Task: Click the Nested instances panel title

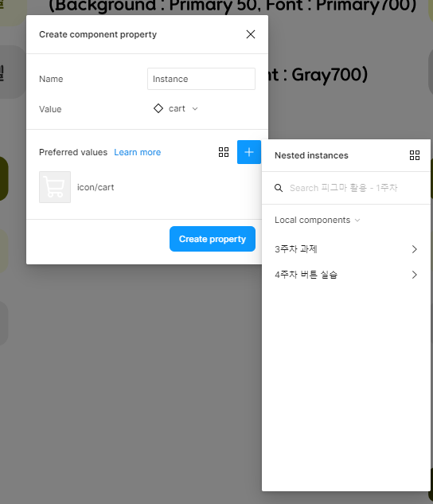Action: coord(311,155)
